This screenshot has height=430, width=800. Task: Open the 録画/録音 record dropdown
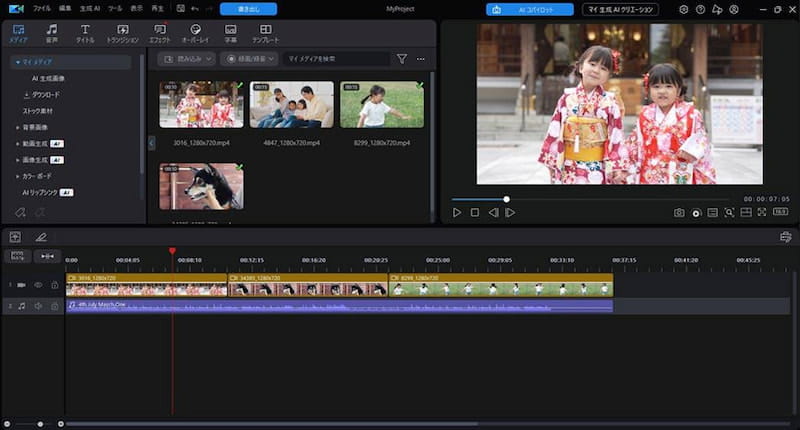(x=250, y=59)
